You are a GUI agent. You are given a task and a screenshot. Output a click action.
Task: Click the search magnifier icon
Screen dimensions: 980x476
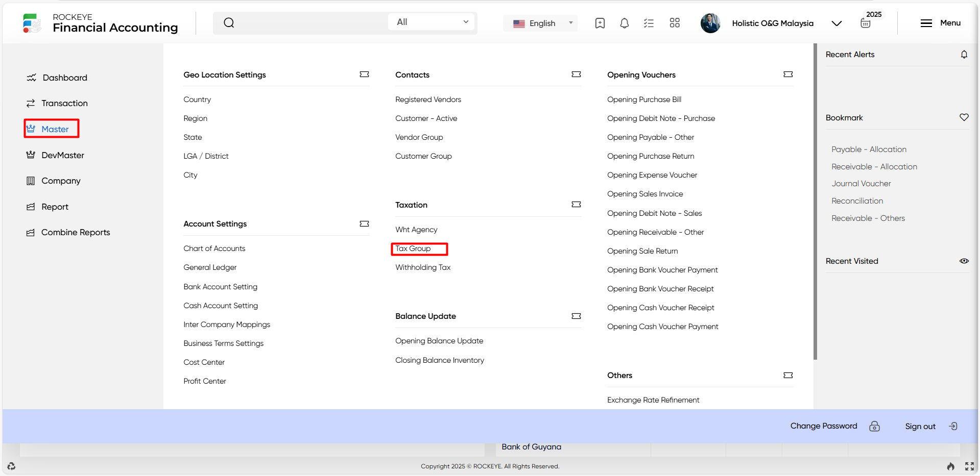coord(229,22)
